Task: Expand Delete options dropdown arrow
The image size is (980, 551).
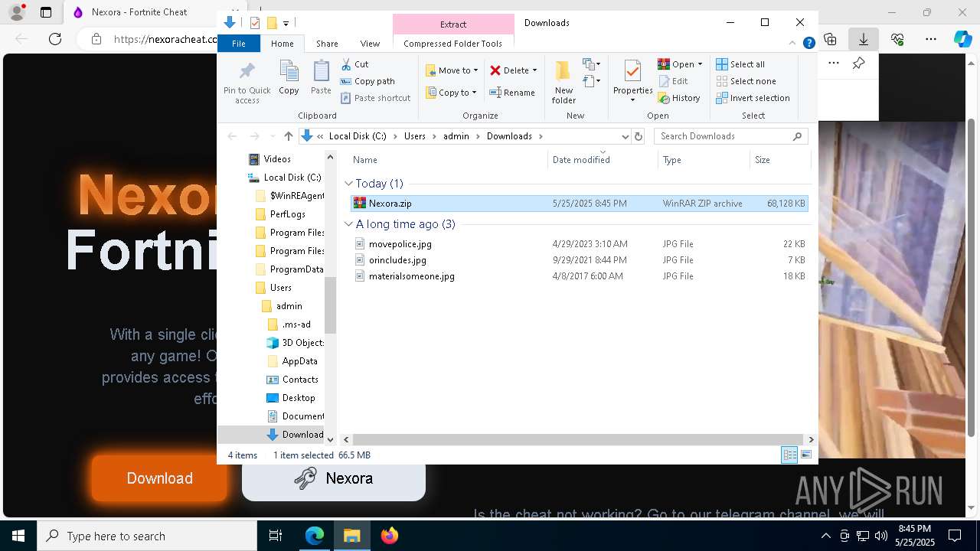Action: 534,70
